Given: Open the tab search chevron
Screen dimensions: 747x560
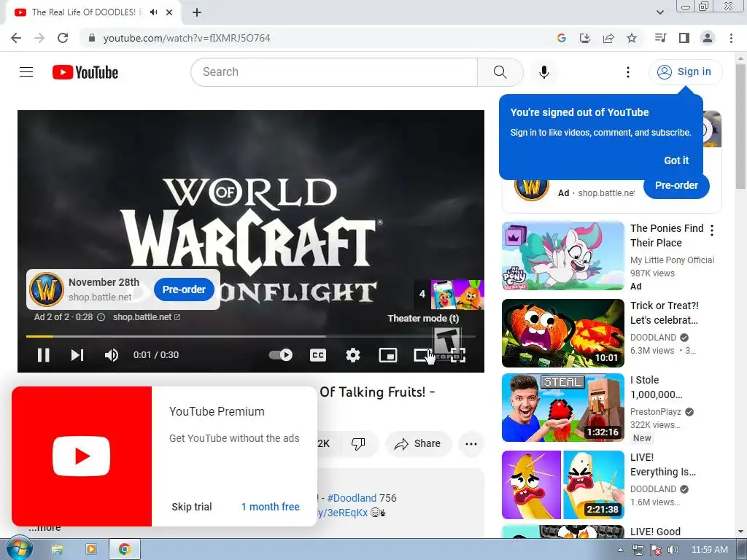Looking at the screenshot, I should 659,12.
